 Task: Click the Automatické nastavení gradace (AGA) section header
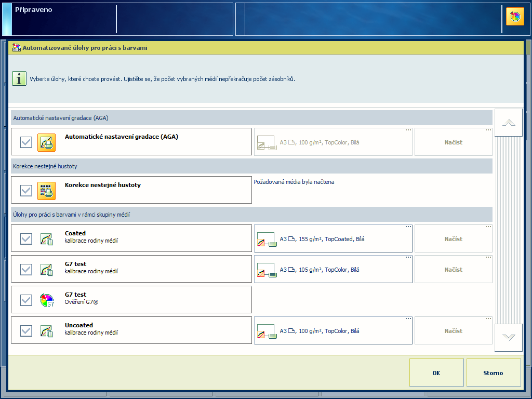[x=251, y=118]
